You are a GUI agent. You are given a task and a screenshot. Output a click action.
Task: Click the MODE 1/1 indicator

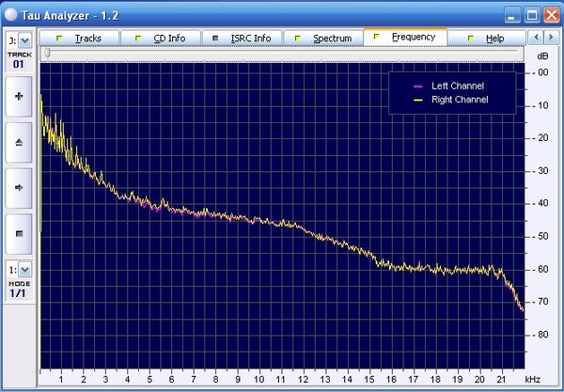tap(19, 290)
